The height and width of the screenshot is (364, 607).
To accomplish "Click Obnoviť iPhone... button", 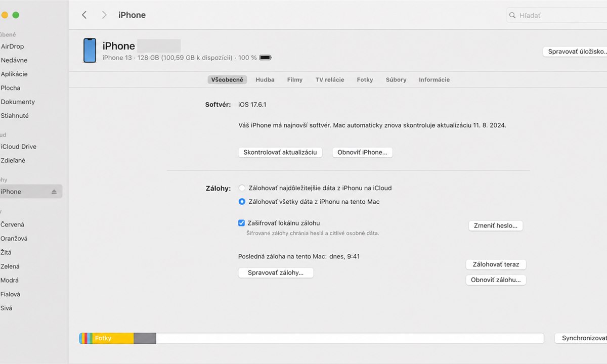I will (x=362, y=152).
